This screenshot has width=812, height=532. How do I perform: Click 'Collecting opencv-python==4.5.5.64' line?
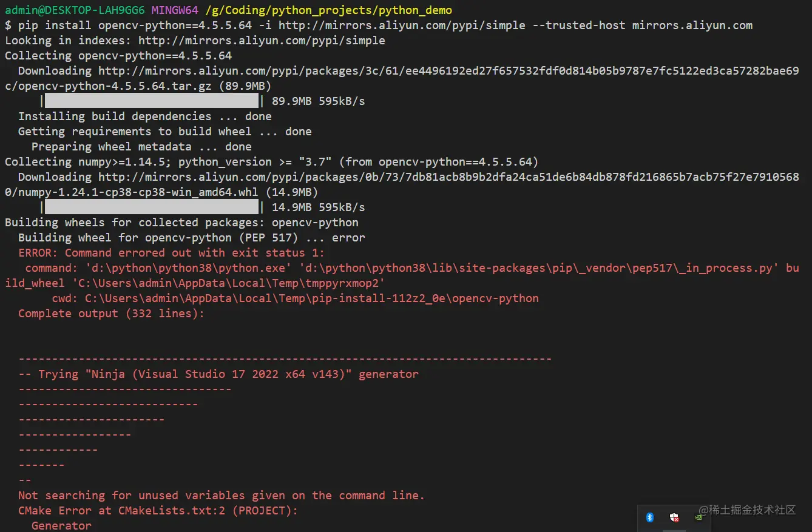pyautogui.click(x=118, y=56)
